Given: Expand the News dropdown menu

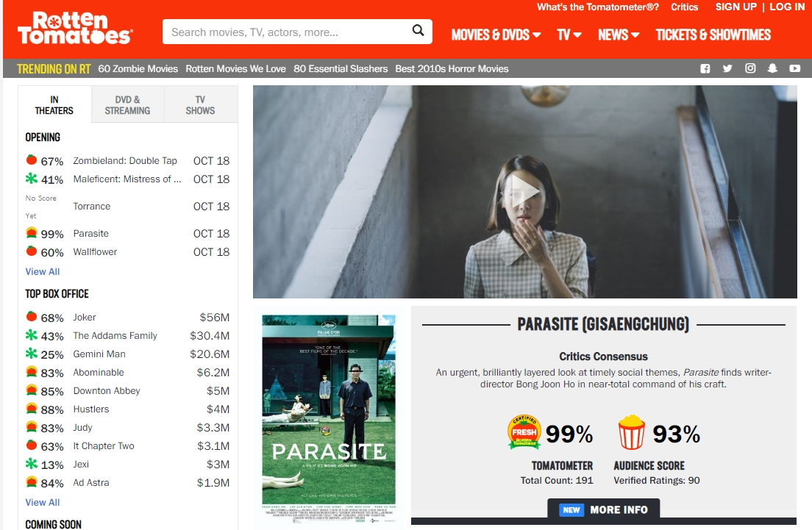Looking at the screenshot, I should pos(619,35).
